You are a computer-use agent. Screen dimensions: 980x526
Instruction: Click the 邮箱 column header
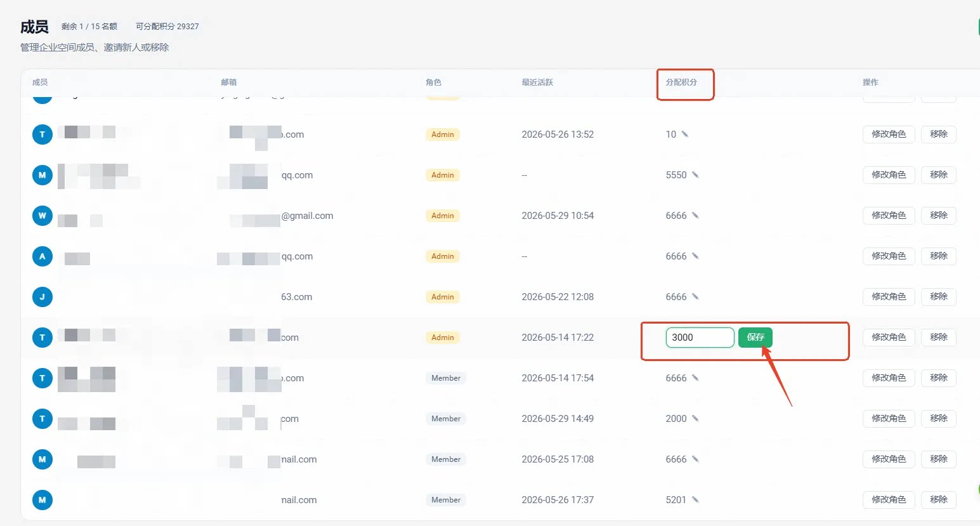[228, 82]
